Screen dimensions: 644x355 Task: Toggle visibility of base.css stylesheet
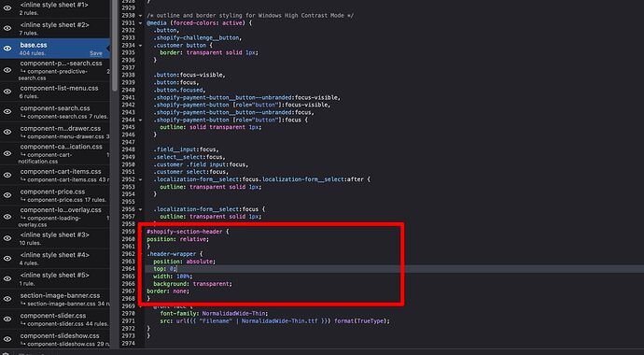point(7,49)
